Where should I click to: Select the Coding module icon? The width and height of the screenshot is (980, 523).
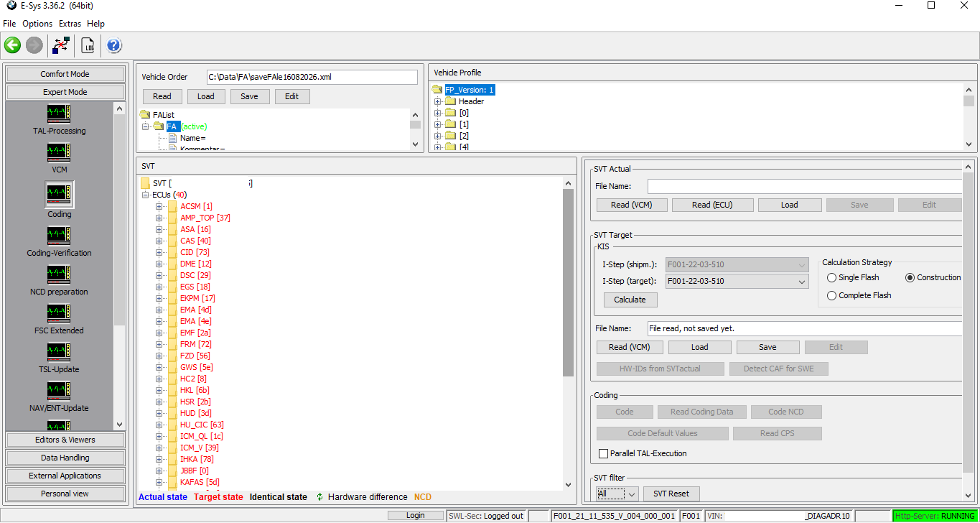click(x=59, y=194)
